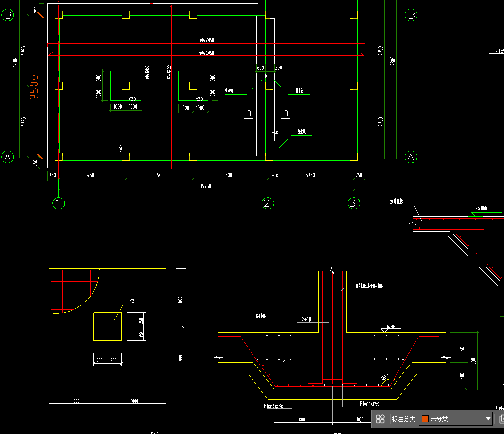Image resolution: width=504 pixels, height=434 pixels.
Task: Click the four-shapes category icon in the annotation toolbar
Action: 380,419
